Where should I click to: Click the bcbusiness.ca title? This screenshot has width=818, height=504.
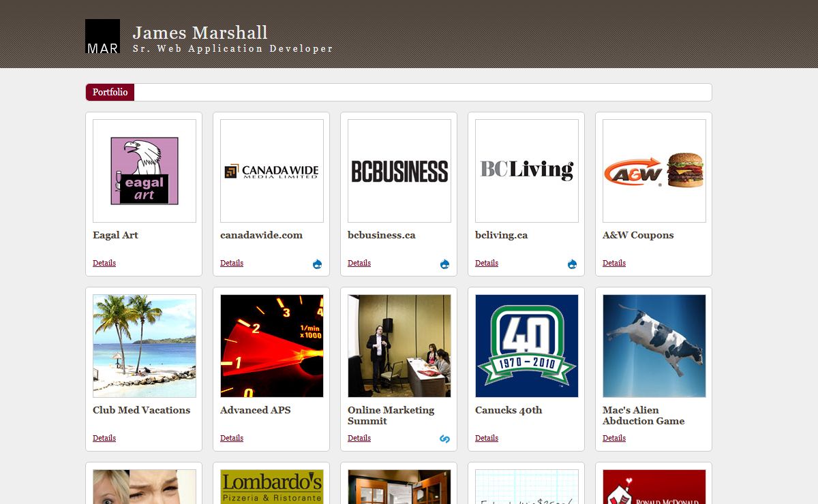point(381,235)
